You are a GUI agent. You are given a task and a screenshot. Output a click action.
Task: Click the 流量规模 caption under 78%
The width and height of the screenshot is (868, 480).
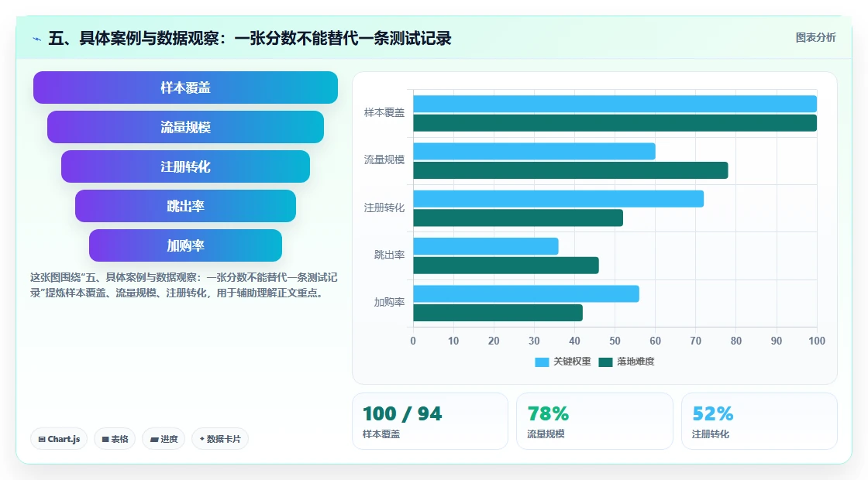[546, 434]
